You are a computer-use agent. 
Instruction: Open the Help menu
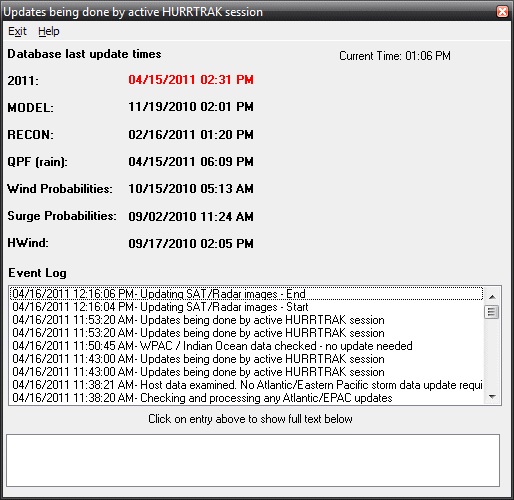pos(49,31)
